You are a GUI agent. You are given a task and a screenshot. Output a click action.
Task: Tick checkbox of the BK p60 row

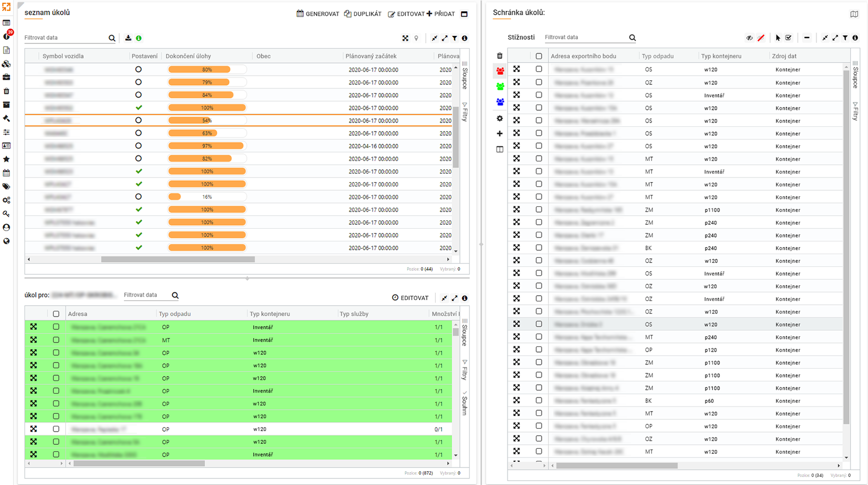click(x=539, y=400)
